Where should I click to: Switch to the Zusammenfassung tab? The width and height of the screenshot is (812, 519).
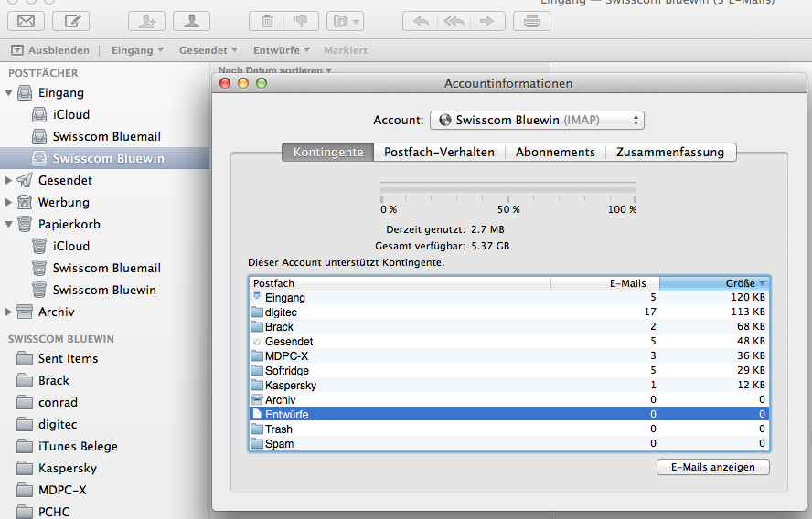tap(670, 152)
